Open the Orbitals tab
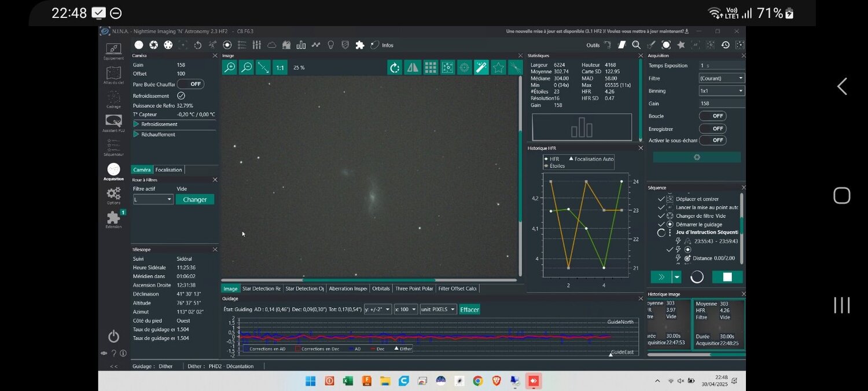 (381, 288)
